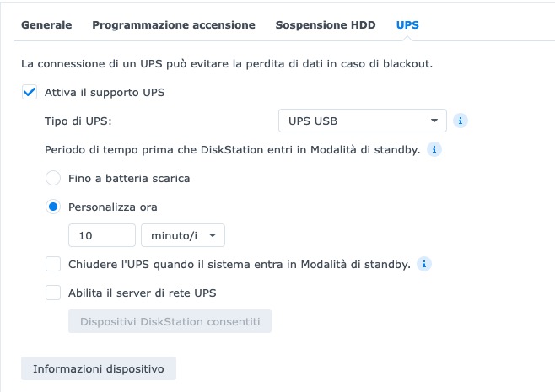Screen dimensions: 555x392
Task: Enable Chiudere l'UPS in standby checkbox
Action: point(53,264)
